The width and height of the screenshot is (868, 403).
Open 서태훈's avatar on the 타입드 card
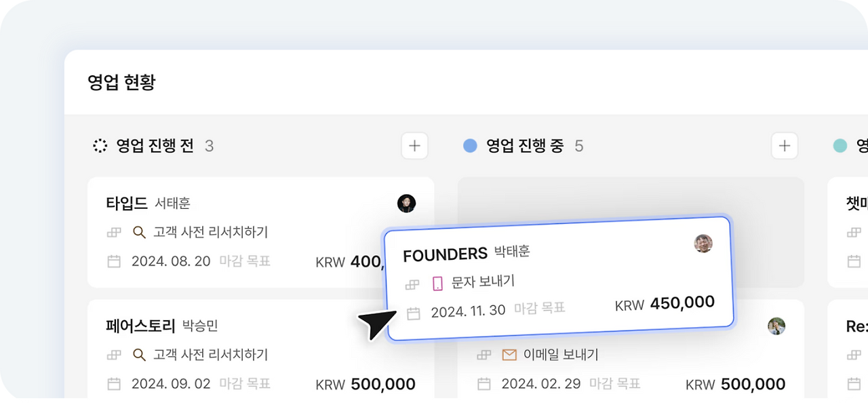click(x=406, y=203)
